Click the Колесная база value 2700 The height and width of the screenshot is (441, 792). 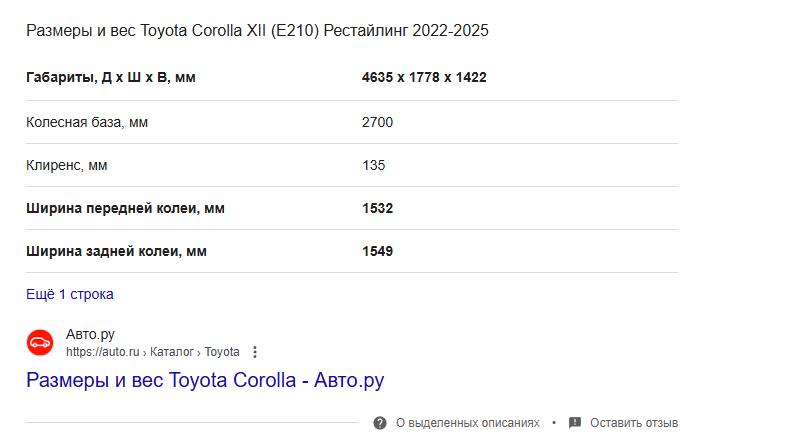click(377, 122)
